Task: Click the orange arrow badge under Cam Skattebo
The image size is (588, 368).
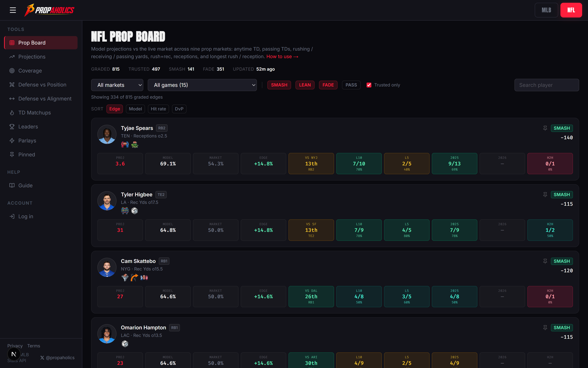Action: click(x=134, y=277)
